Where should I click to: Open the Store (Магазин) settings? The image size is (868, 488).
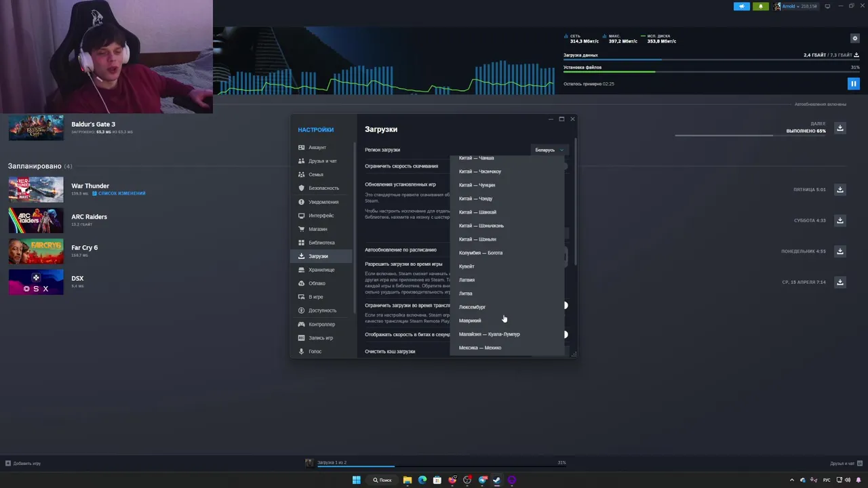pos(321,229)
